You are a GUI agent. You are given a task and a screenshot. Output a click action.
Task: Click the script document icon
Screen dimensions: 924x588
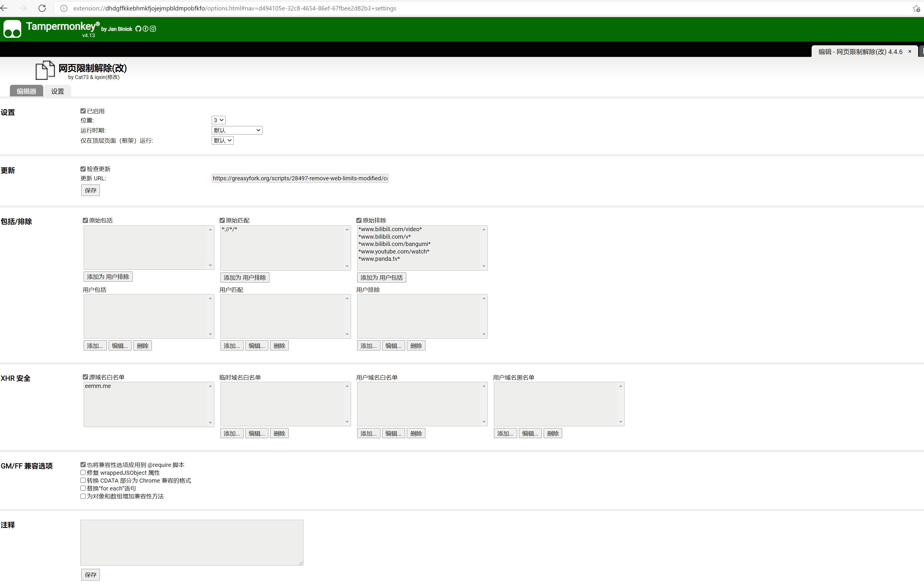pos(45,70)
